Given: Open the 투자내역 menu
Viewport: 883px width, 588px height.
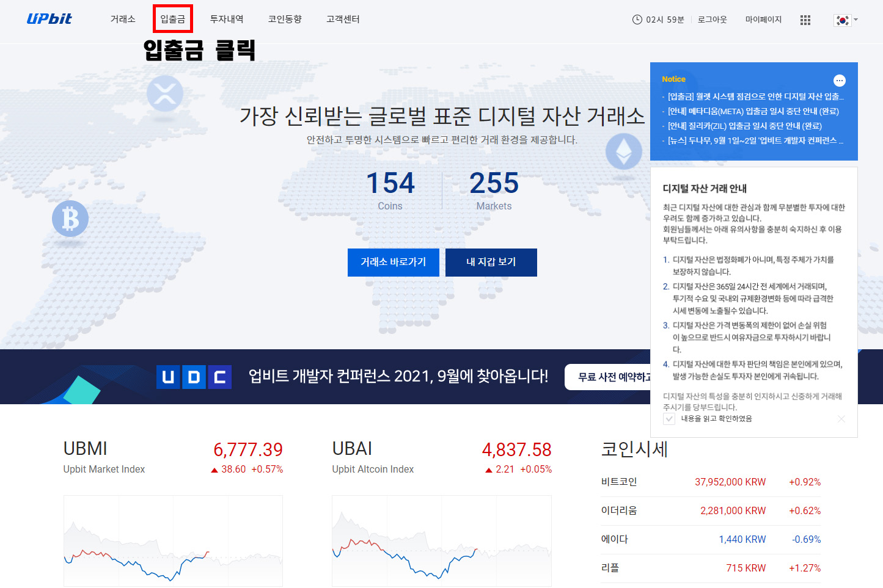Looking at the screenshot, I should (227, 19).
